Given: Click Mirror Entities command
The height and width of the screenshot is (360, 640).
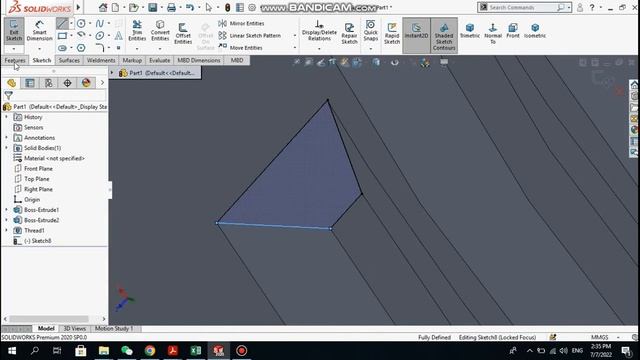Looking at the screenshot, I should (241, 23).
